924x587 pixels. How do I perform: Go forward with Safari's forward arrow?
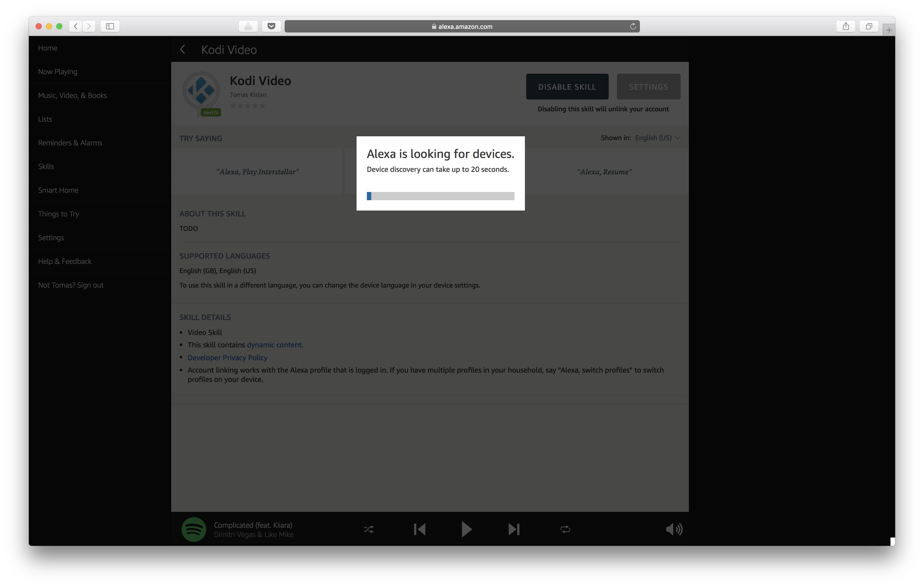coord(89,26)
